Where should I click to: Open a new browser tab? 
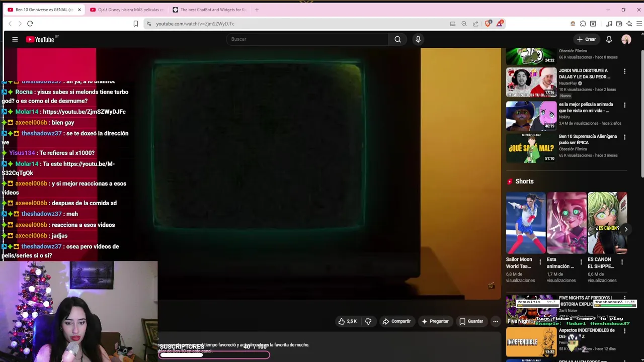click(x=257, y=10)
